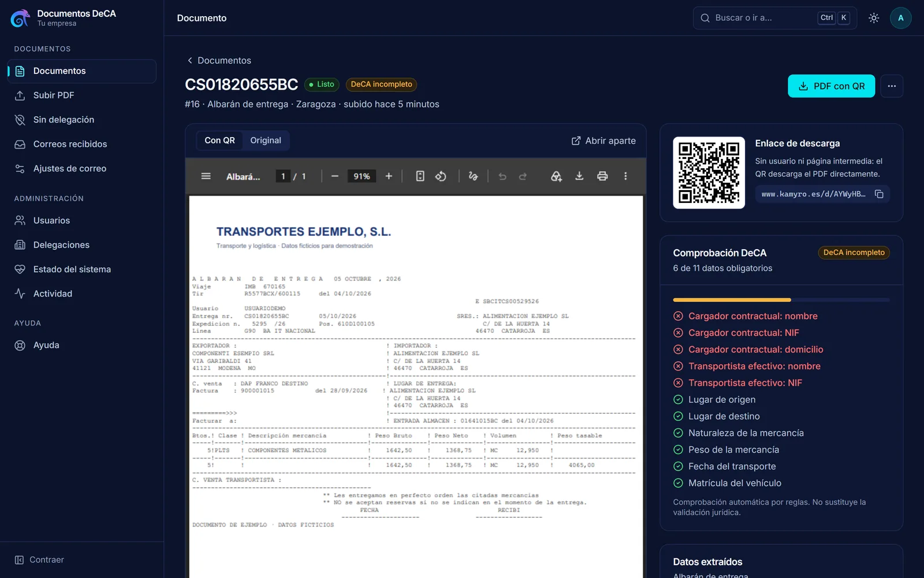Open Correos recibidos in sidebar
This screenshot has height=578, width=924.
[x=81, y=144]
